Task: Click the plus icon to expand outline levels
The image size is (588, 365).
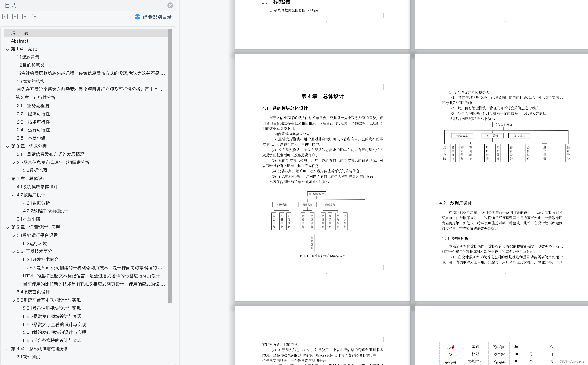Action: coord(25,16)
